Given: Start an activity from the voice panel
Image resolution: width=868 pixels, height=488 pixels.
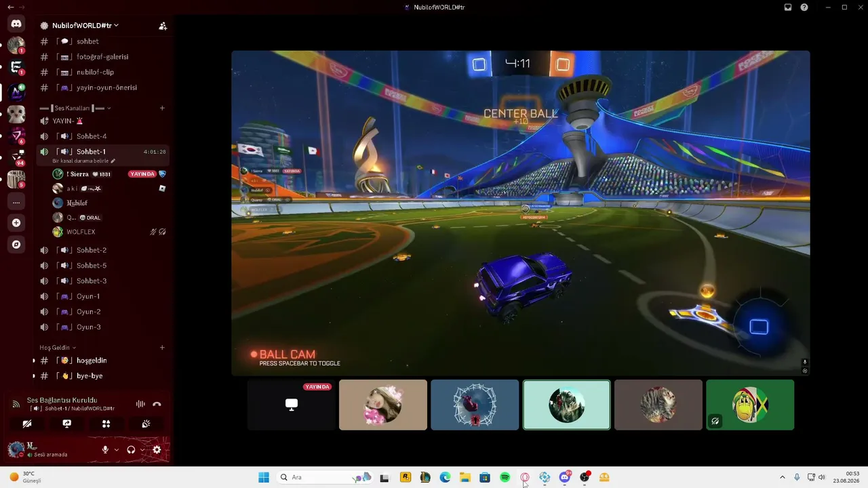Looking at the screenshot, I should click(106, 424).
